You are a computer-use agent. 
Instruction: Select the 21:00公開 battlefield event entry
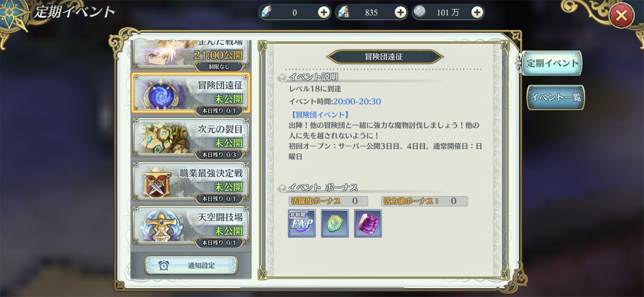(191, 54)
